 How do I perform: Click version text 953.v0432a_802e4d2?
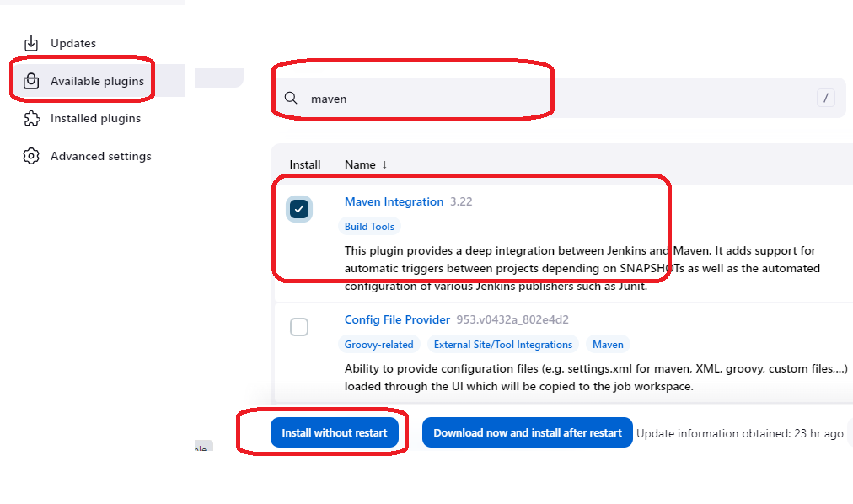pyautogui.click(x=512, y=319)
